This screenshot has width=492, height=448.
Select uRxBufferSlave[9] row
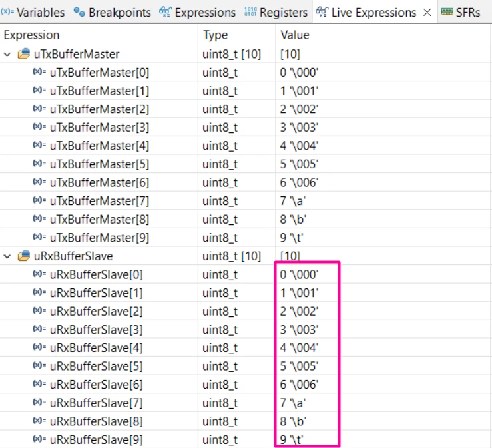(x=246, y=439)
